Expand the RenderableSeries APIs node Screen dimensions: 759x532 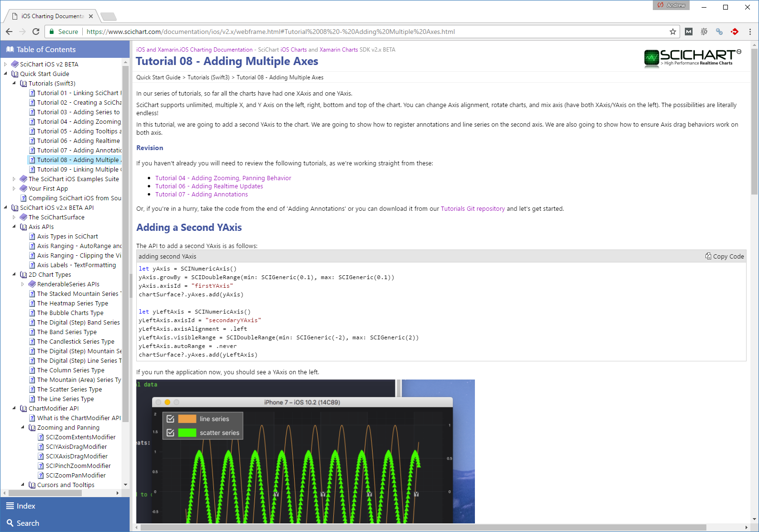pyautogui.click(x=22, y=284)
